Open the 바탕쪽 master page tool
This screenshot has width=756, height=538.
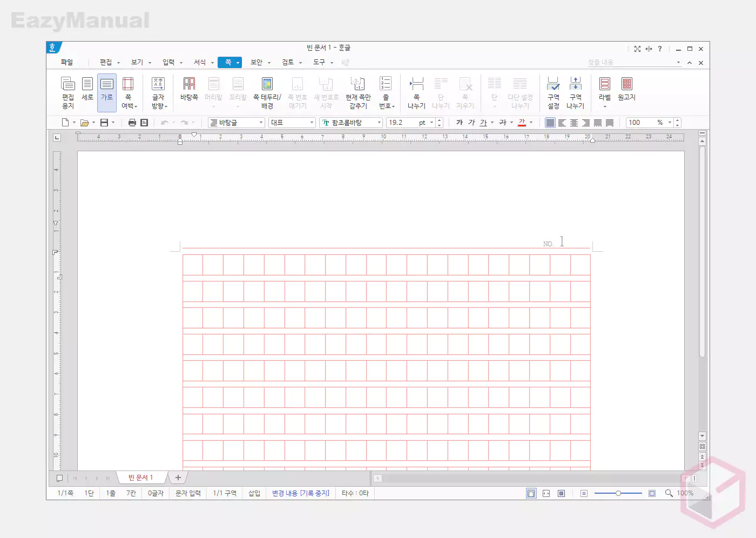coord(189,89)
